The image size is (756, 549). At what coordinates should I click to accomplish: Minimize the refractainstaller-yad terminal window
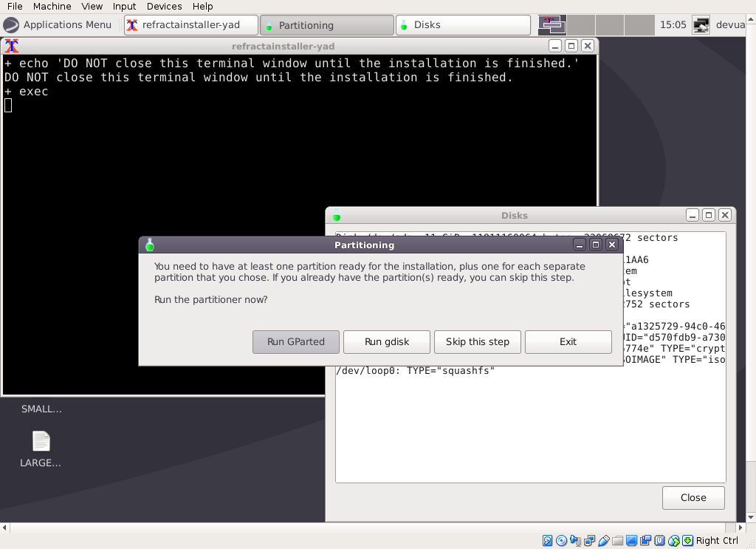pos(555,46)
